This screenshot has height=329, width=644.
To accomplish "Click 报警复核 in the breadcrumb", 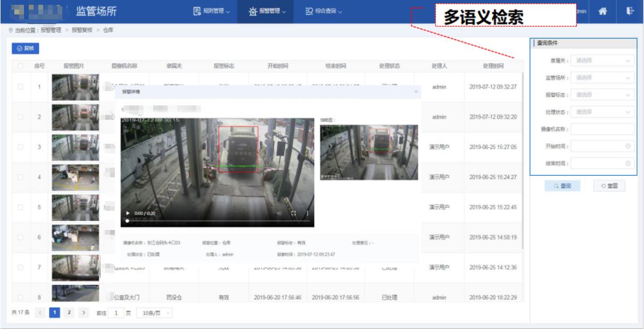I will 82,29.
